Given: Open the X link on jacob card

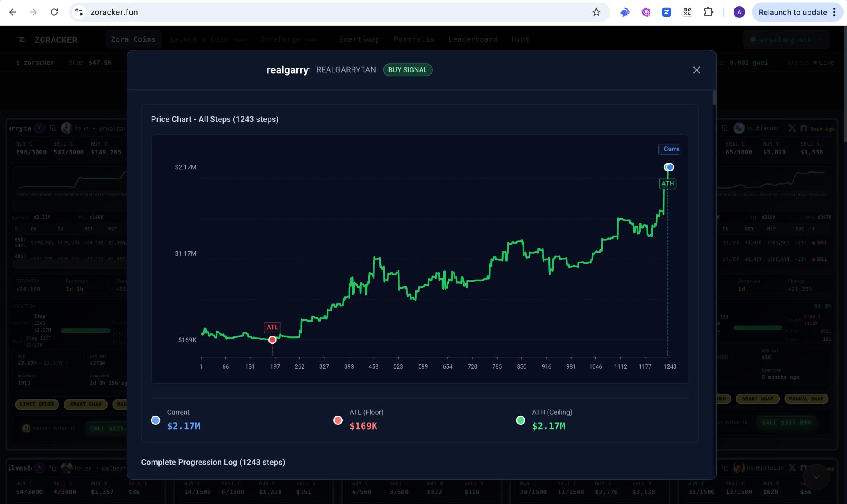Looking at the screenshot, I should coord(792,128).
